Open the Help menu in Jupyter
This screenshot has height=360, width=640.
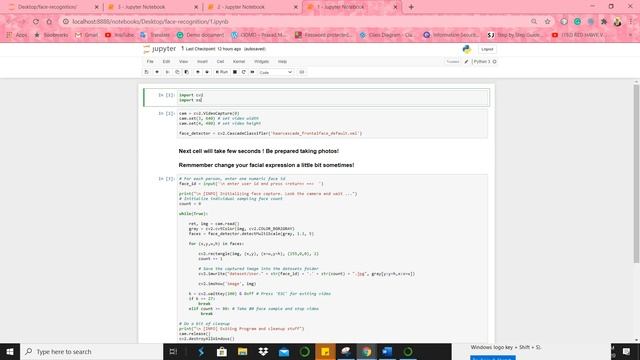click(282, 62)
